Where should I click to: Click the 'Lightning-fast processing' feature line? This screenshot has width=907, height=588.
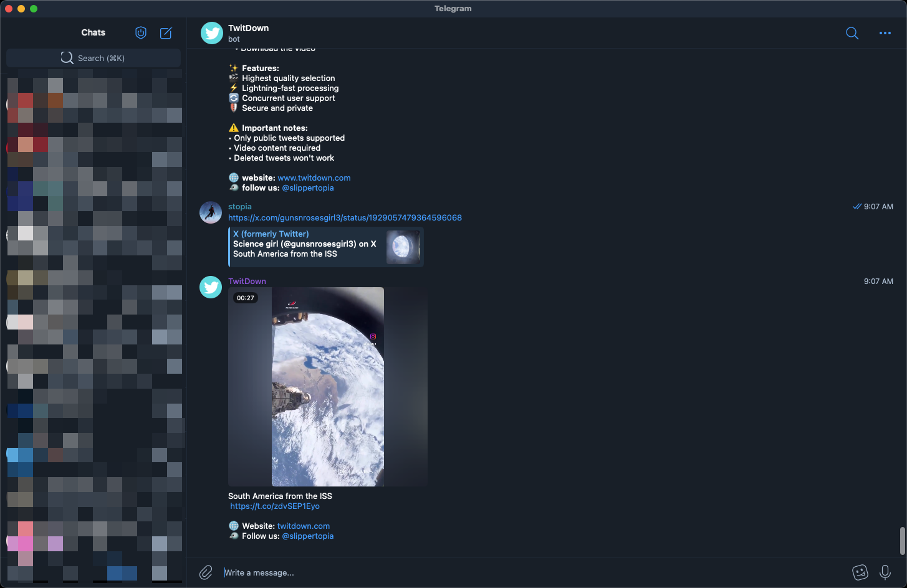(x=284, y=88)
